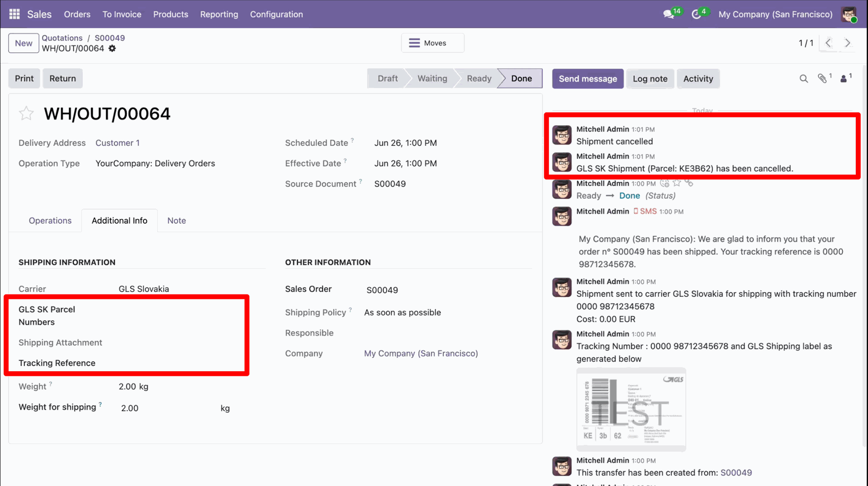Click the Source Document value S00049
The image size is (868, 486).
(390, 184)
